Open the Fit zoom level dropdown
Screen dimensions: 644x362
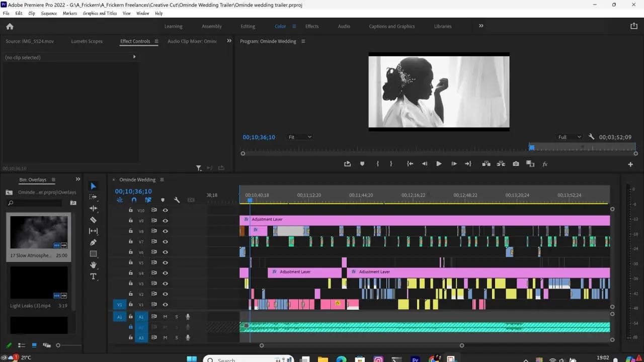(299, 137)
